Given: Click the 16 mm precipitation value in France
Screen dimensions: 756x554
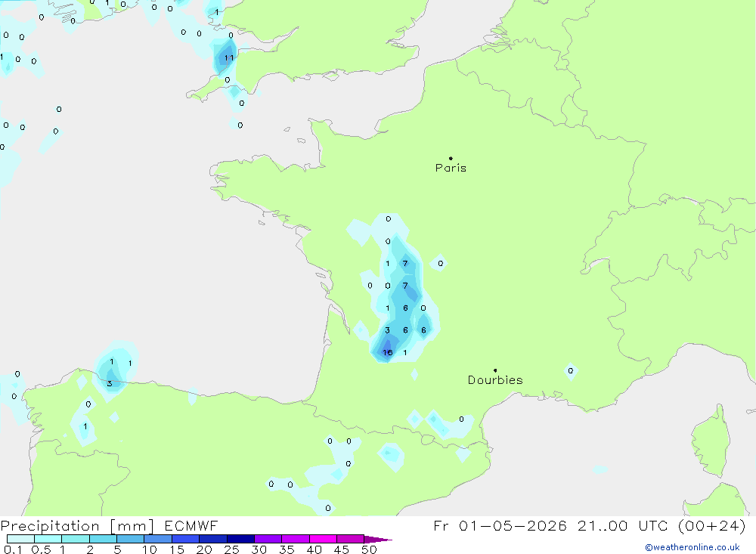Looking at the screenshot, I should [x=388, y=352].
